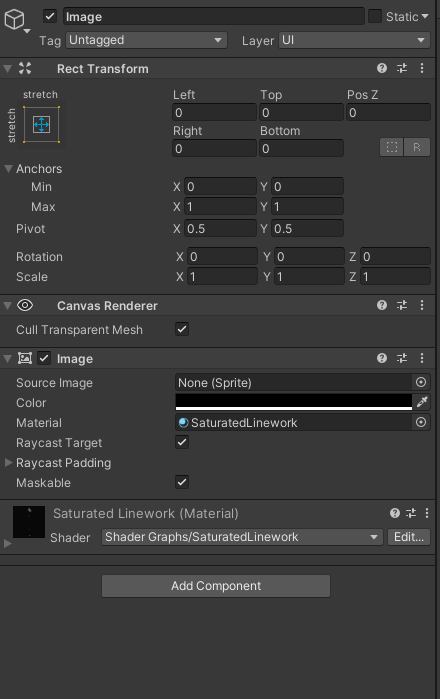This screenshot has height=699, width=440.
Task: Open Canvas Renderer preset settings icon
Action: 402,305
